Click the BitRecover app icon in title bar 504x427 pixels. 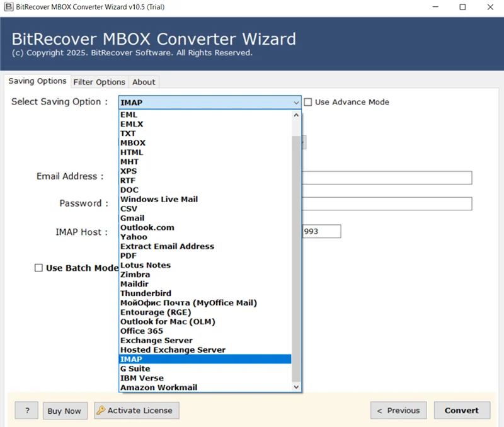coord(8,7)
